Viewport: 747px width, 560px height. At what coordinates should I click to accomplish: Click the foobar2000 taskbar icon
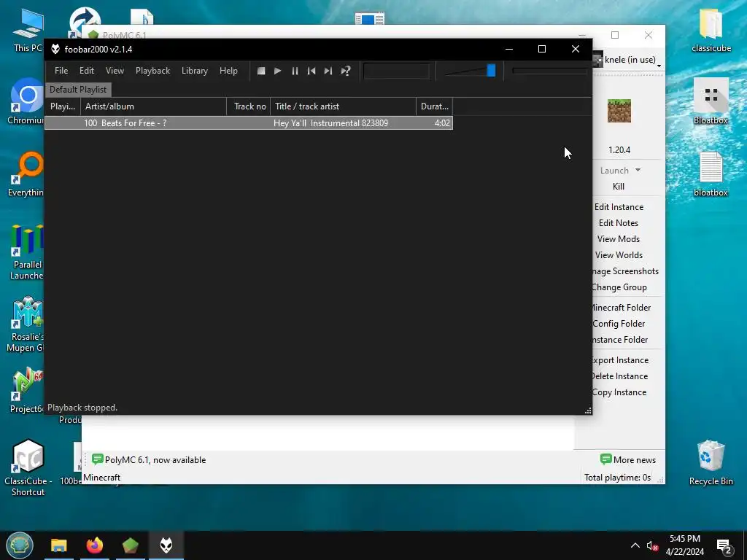(x=166, y=545)
